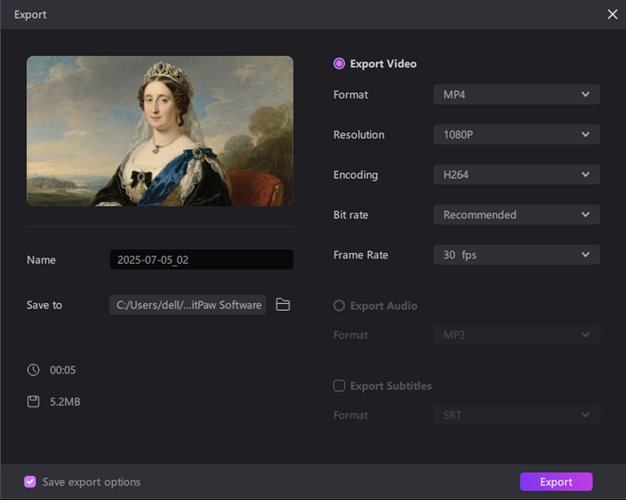Click the Name field with 2025-07-05_02

(x=202, y=260)
